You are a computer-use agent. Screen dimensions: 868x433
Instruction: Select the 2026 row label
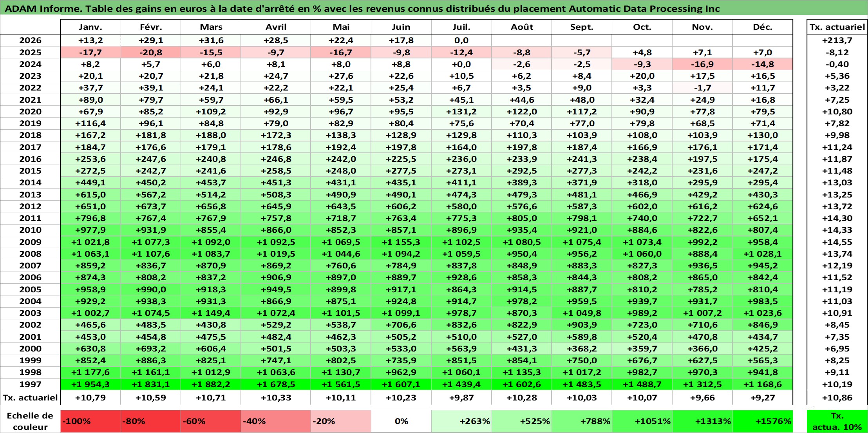pos(30,40)
